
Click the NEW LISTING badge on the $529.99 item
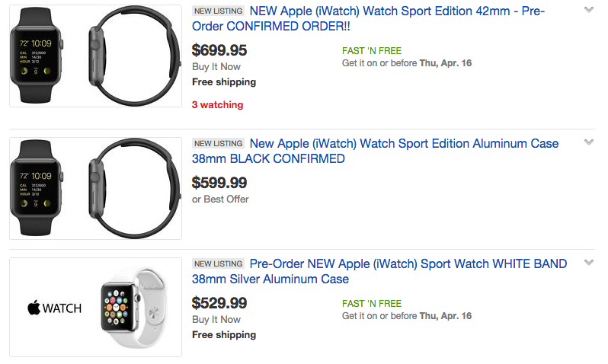click(219, 264)
